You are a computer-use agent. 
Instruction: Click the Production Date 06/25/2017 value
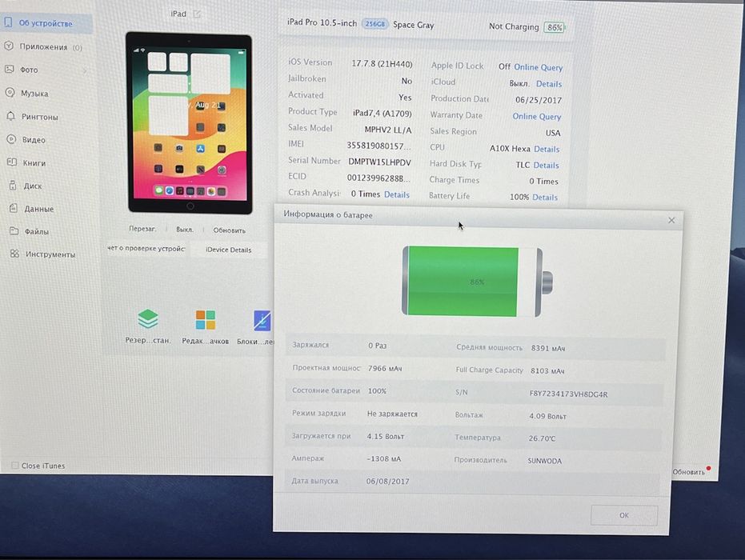click(539, 100)
